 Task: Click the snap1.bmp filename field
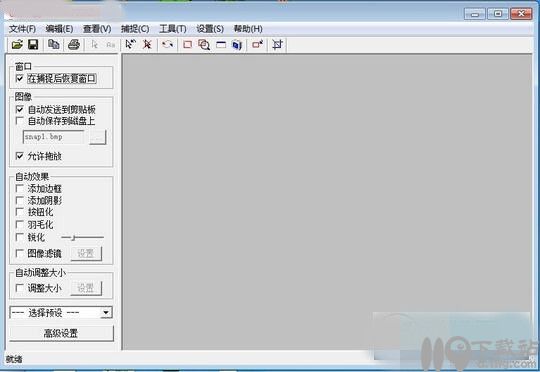click(x=53, y=137)
